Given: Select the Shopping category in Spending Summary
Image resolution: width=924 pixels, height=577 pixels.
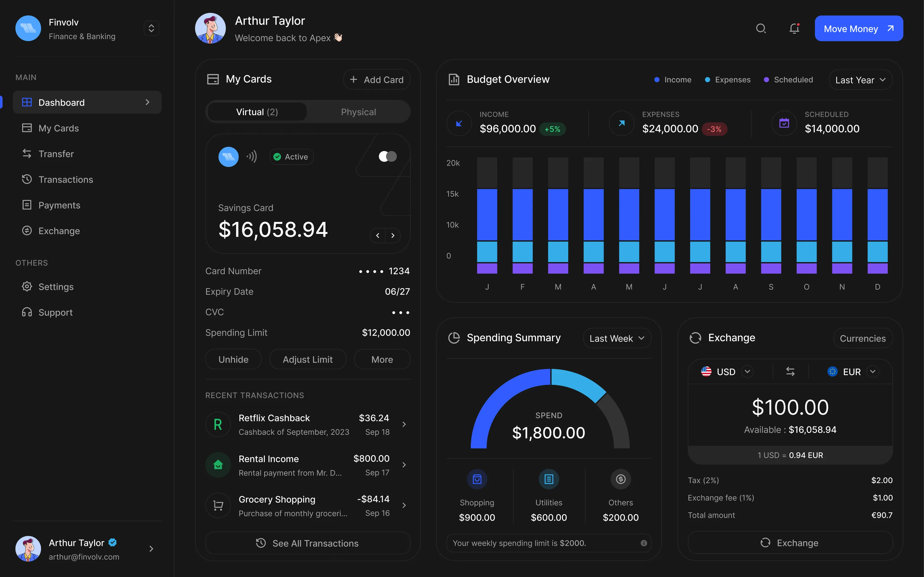Looking at the screenshot, I should click(x=477, y=496).
